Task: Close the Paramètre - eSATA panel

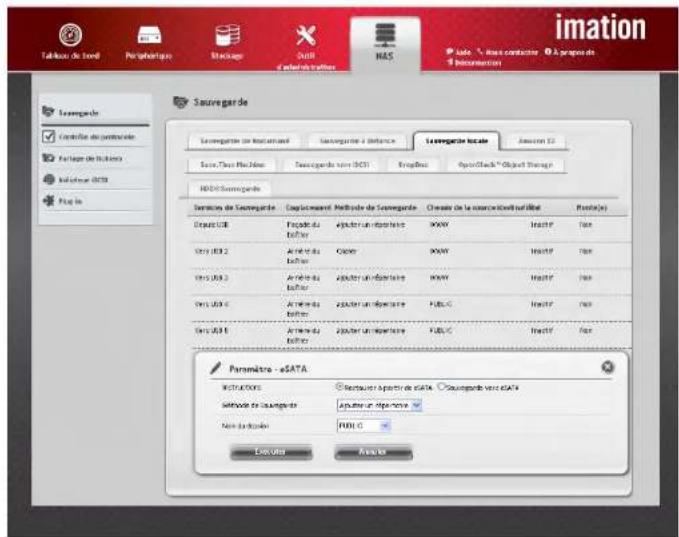Action: click(608, 367)
